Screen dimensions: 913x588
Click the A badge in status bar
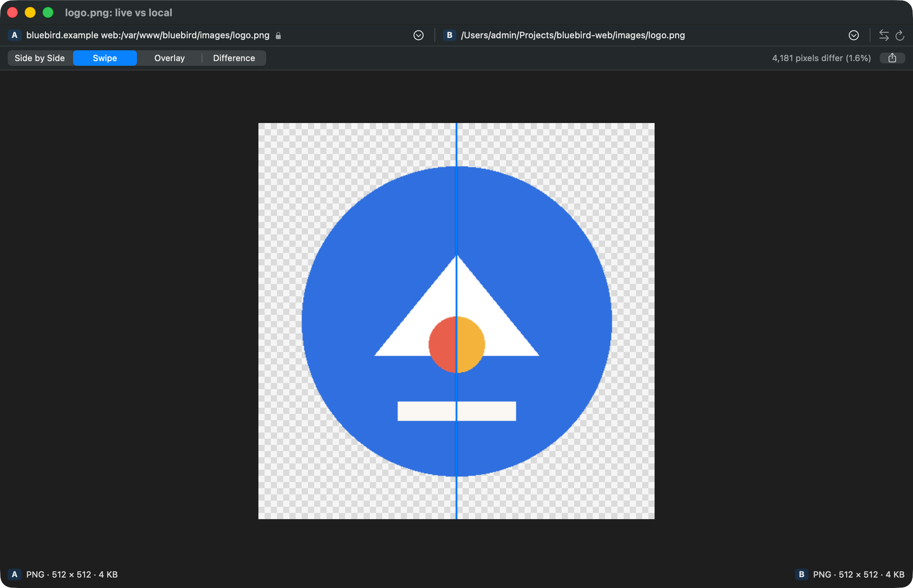[x=14, y=574]
